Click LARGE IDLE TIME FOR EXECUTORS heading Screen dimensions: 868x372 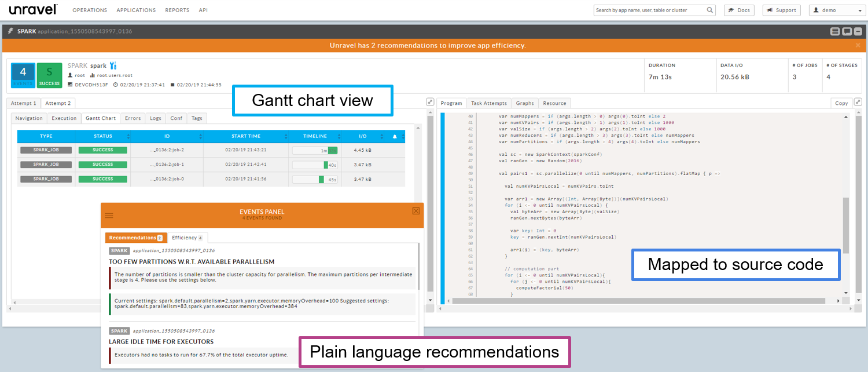[x=161, y=341]
